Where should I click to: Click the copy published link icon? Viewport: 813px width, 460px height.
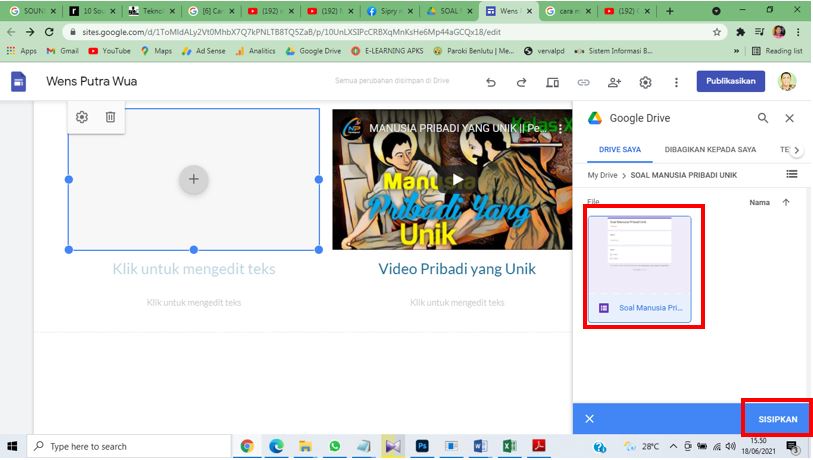(583, 82)
